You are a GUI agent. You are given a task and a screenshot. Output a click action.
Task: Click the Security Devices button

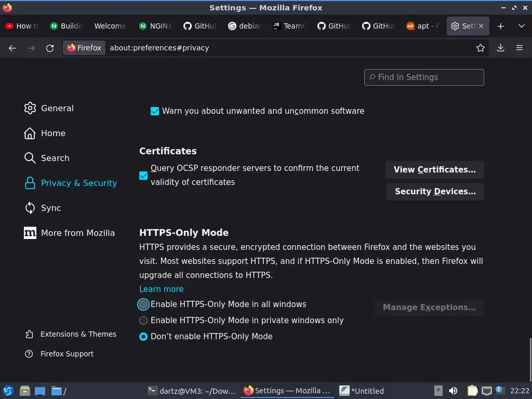pos(435,192)
